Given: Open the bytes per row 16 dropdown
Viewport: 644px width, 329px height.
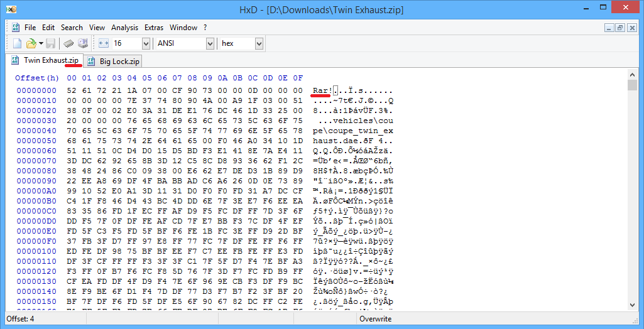Looking at the screenshot, I should 146,43.
